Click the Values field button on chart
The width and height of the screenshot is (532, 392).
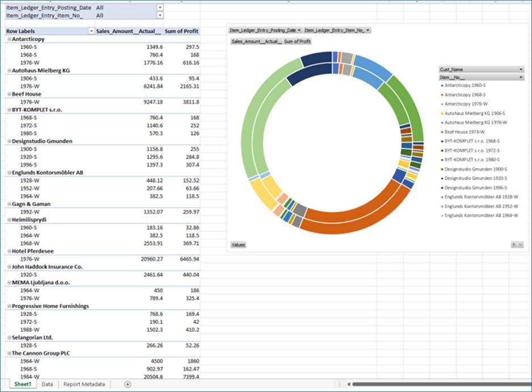[238, 245]
